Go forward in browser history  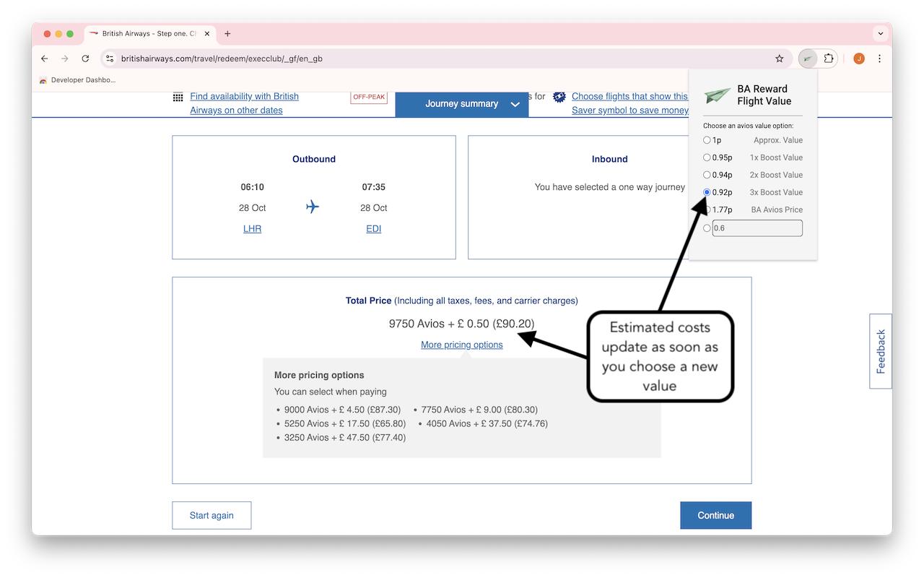(x=65, y=59)
